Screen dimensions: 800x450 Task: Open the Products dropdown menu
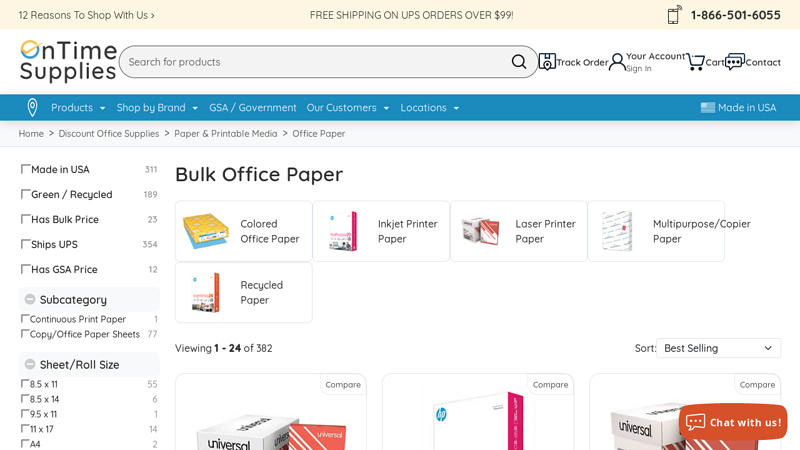pos(78,108)
